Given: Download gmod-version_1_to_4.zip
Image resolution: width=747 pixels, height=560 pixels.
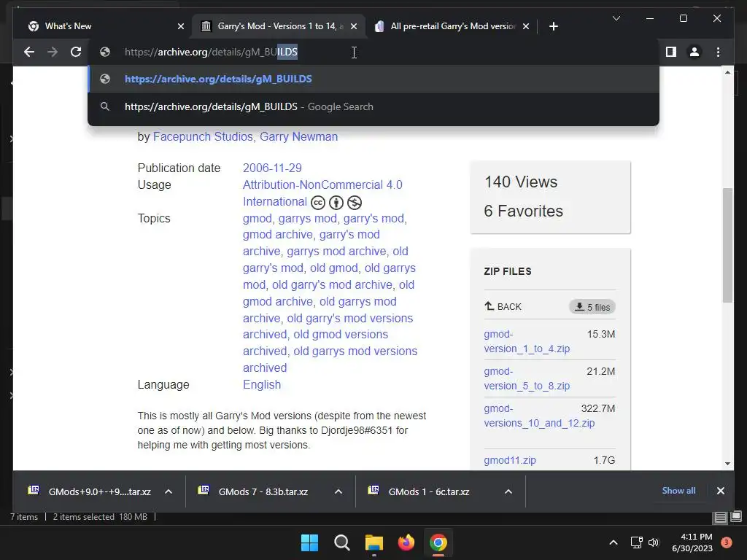Looking at the screenshot, I should pyautogui.click(x=527, y=341).
